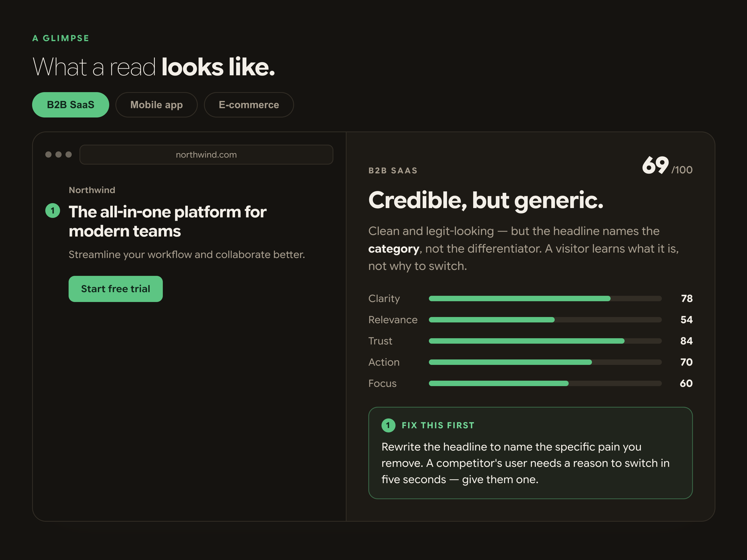
Task: Click the Relevance score bar
Action: click(545, 320)
